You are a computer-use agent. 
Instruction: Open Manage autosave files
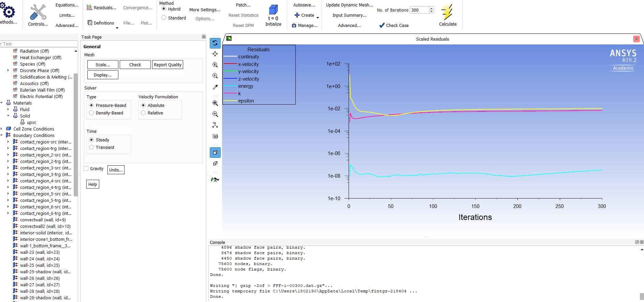[x=305, y=25]
